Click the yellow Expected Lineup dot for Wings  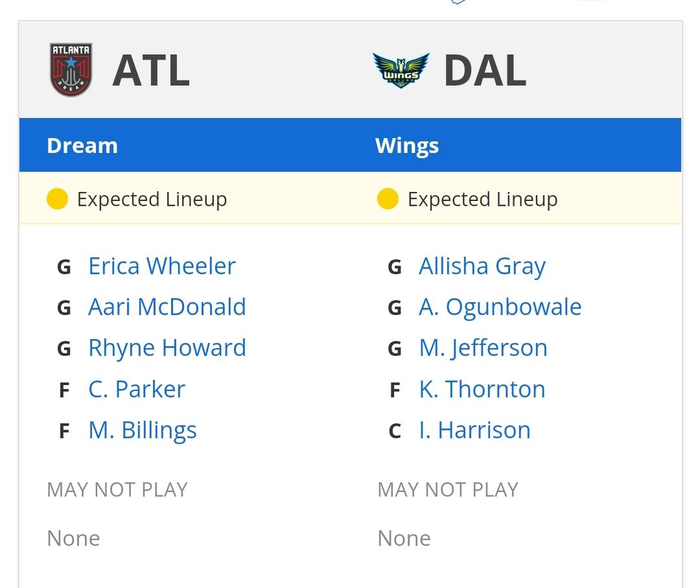coord(388,199)
